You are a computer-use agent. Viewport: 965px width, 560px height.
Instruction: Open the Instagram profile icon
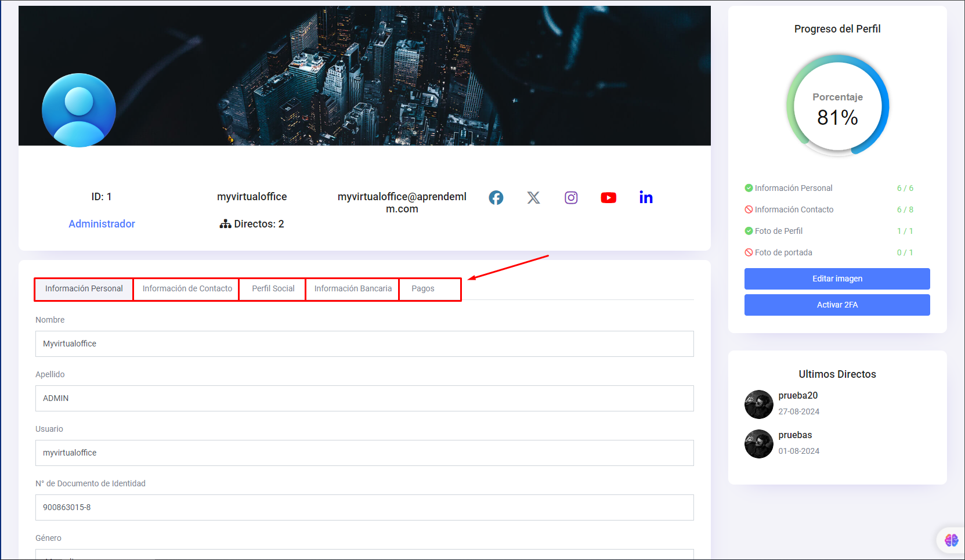coord(571,198)
